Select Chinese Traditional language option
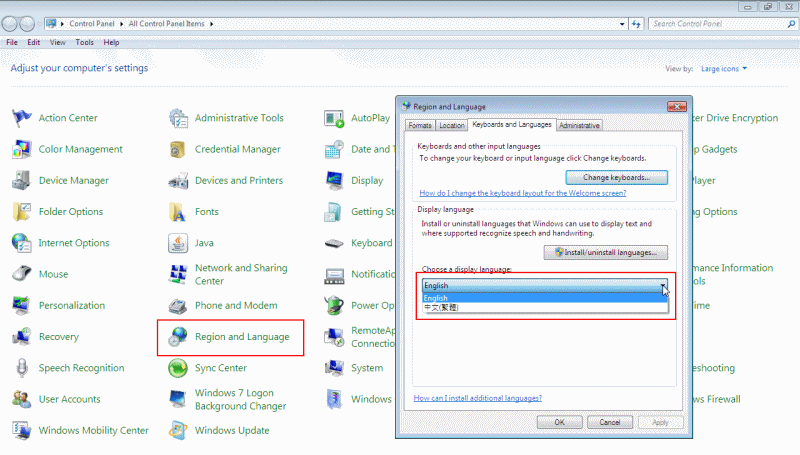Viewport: 800px width, 455px height. pos(545,307)
